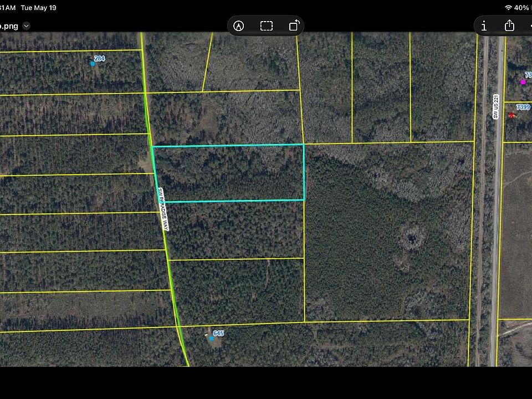Rotate the image with rotate icon
The height and width of the screenshot is (399, 532).
click(x=294, y=25)
